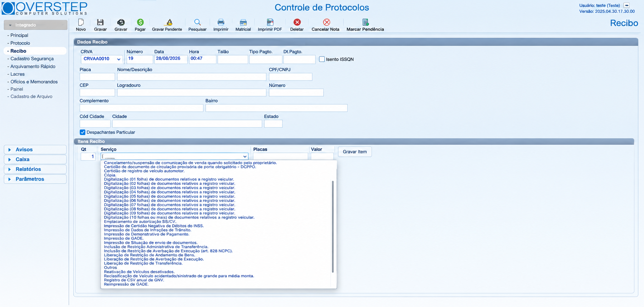Open Cadastro Segurança in the sidebar
Image resolution: width=644 pixels, height=307 pixels.
[32, 59]
